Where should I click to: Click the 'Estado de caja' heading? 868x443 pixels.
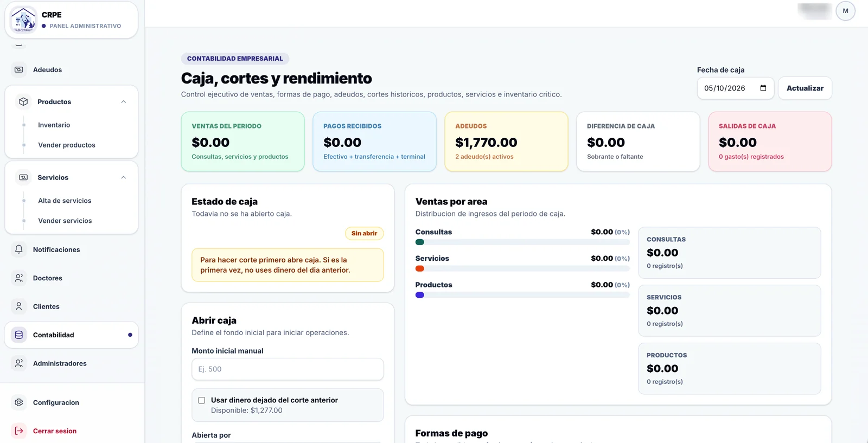tap(225, 202)
